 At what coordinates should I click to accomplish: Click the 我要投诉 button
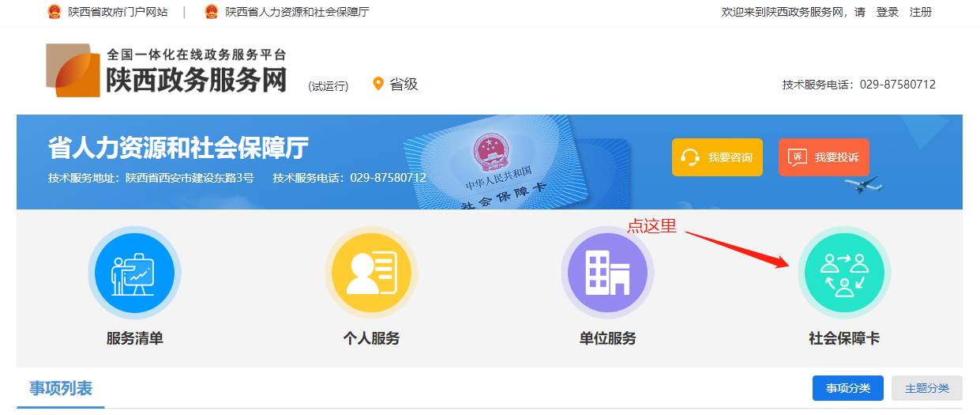[x=824, y=157]
